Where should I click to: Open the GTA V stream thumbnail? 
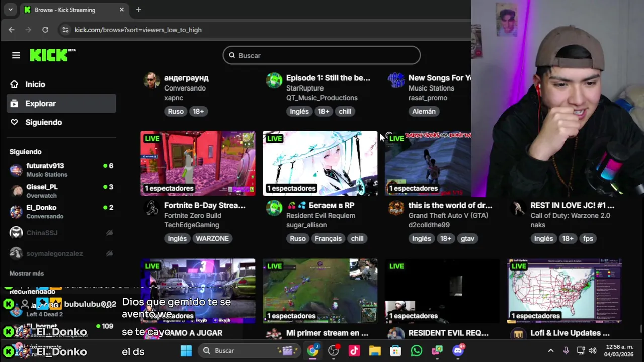tap(428, 163)
